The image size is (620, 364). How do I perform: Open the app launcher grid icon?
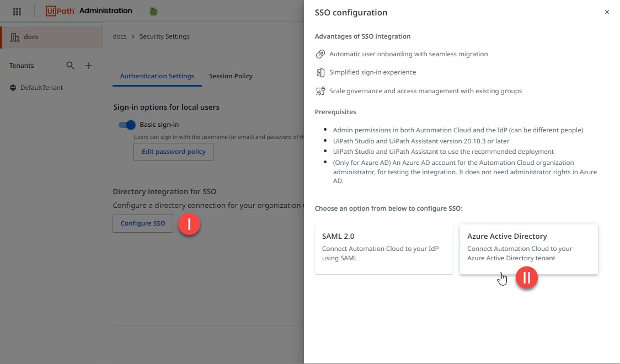pos(17,12)
